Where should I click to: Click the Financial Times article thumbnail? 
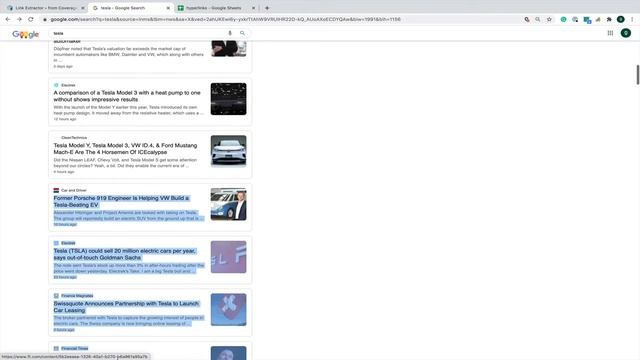coord(229,353)
